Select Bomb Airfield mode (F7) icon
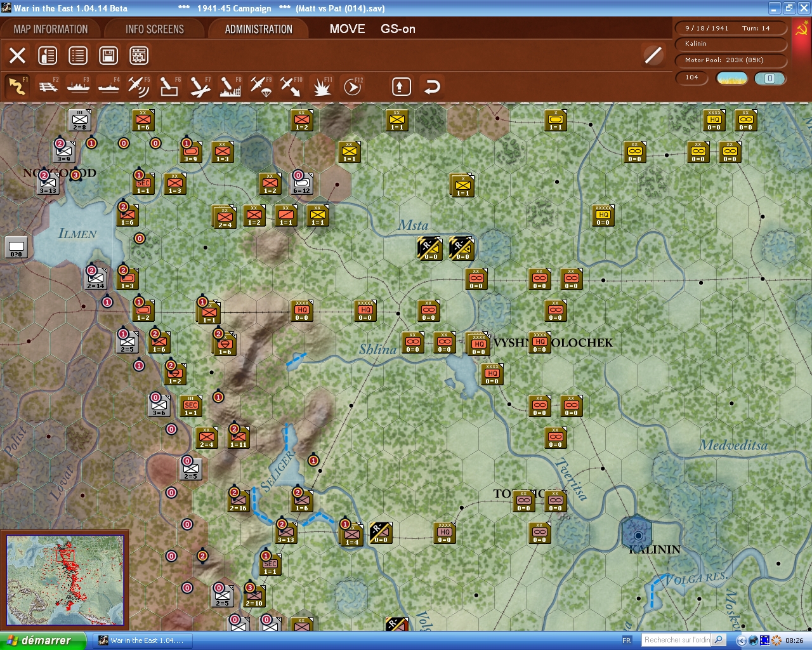This screenshot has height=650, width=812. [199, 86]
